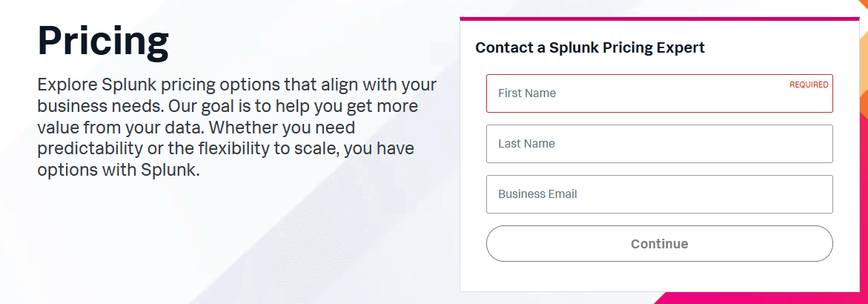
Task: Click the Contact a Splunk Pricing Expert title
Action: click(589, 47)
